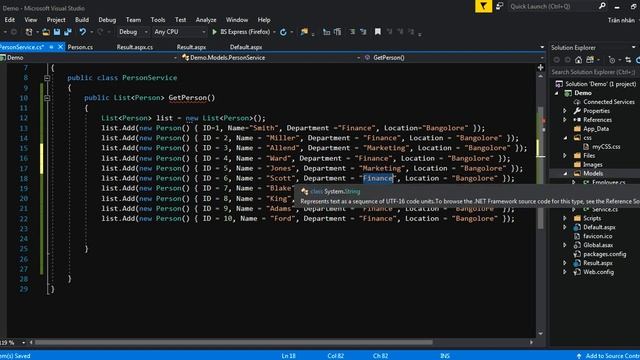640x360 pixels.
Task: Open the feedback icon beside Quick Launch
Action: click(x=500, y=6)
